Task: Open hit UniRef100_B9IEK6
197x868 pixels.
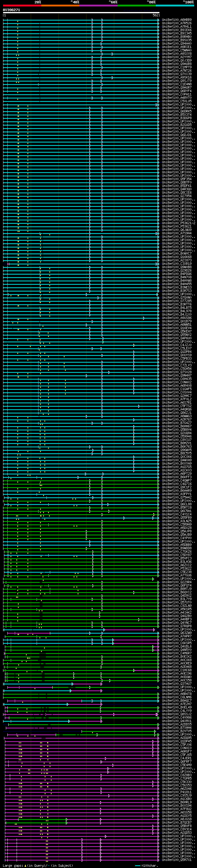Action: pyautogui.click(x=177, y=30)
